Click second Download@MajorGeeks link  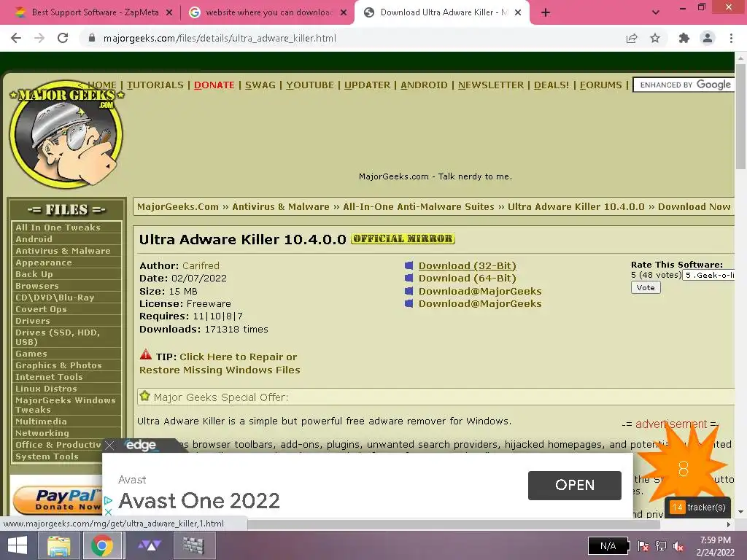[480, 303]
